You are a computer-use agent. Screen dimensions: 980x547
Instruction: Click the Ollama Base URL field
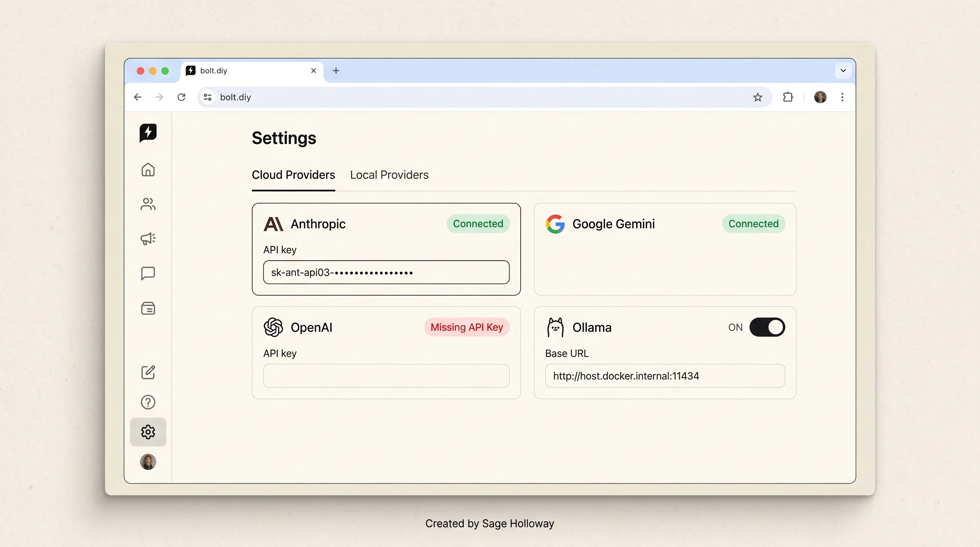click(664, 376)
